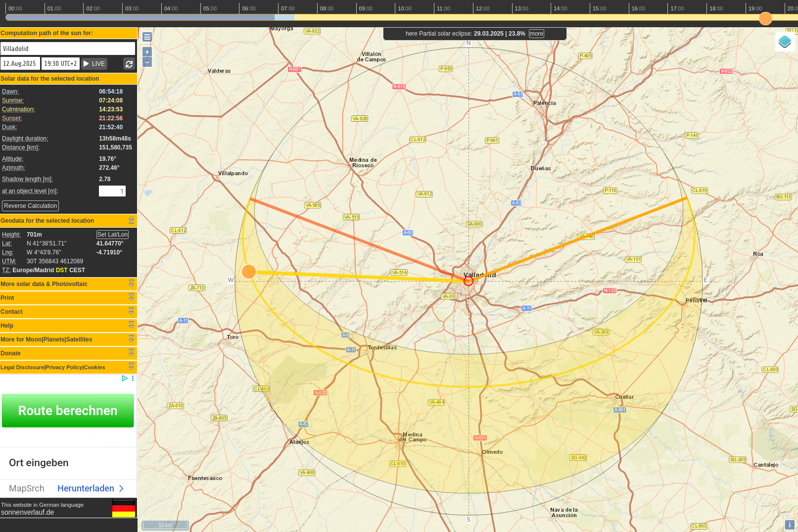Open the Help section
This screenshot has width=798, height=532.
[131, 325]
